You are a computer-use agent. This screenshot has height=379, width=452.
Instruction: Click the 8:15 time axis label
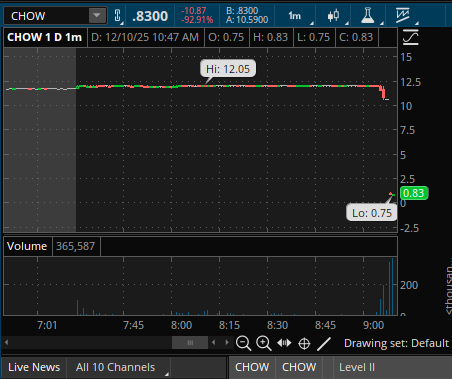[229, 325]
